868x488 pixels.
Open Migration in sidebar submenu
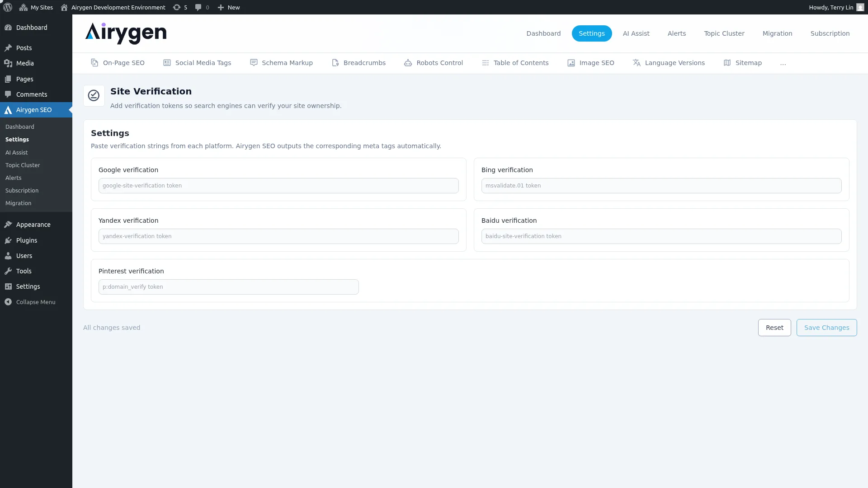pyautogui.click(x=19, y=203)
